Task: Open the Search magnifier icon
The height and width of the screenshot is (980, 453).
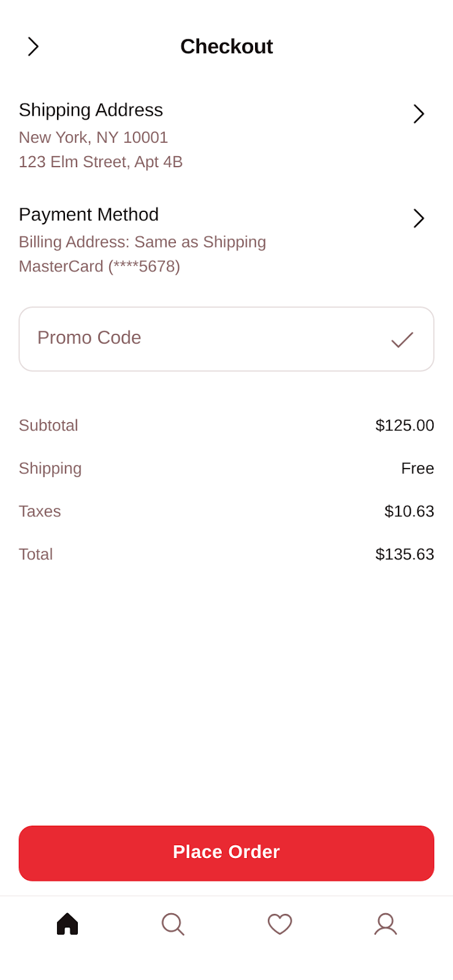Action: (x=173, y=924)
